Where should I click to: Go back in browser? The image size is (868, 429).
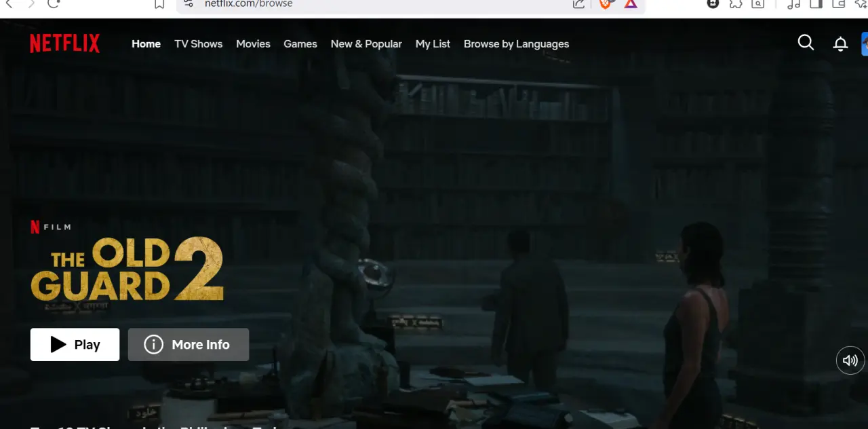[9, 3]
